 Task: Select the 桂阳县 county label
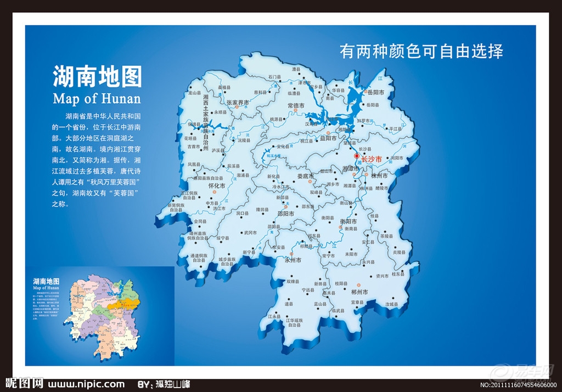[x=341, y=283]
